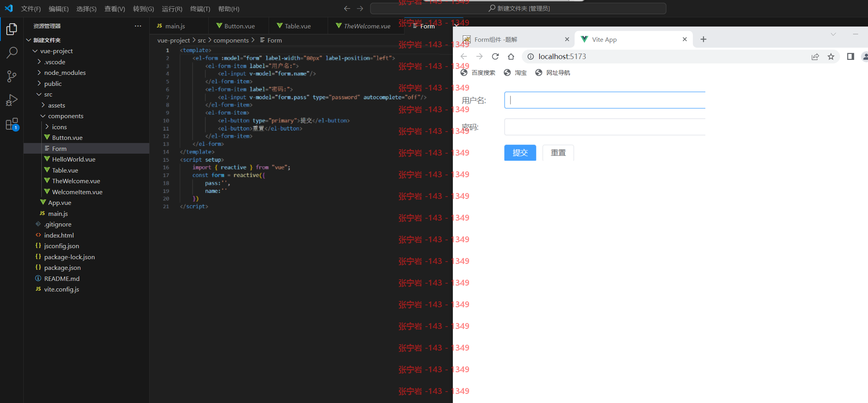The height and width of the screenshot is (403, 868).
Task: Open WelcomeItem.vue in file explorer
Action: pos(77,192)
